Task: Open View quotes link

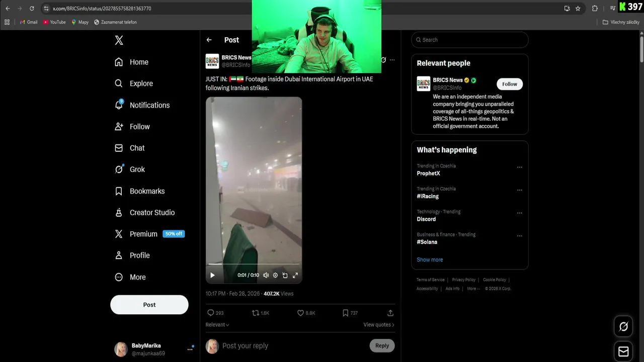Action: pyautogui.click(x=379, y=325)
